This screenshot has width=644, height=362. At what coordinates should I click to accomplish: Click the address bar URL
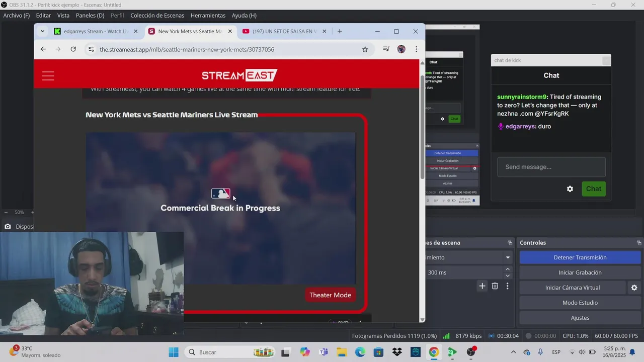tap(187, 49)
